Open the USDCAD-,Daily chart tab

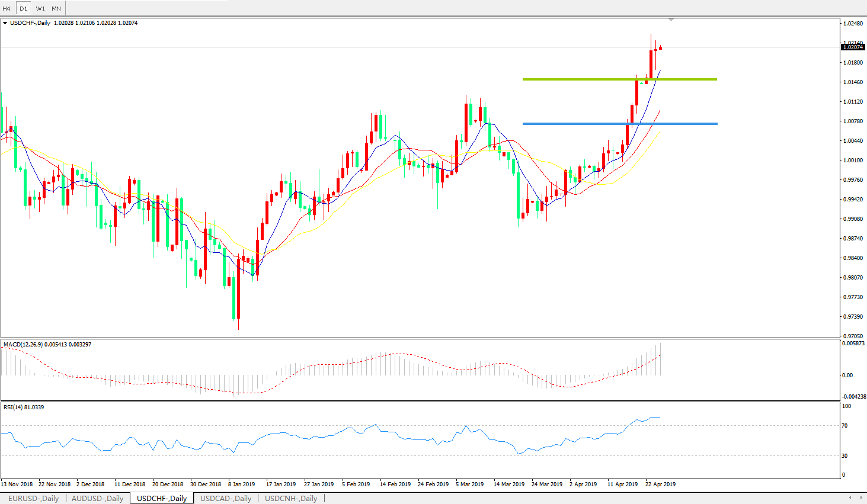[226, 498]
